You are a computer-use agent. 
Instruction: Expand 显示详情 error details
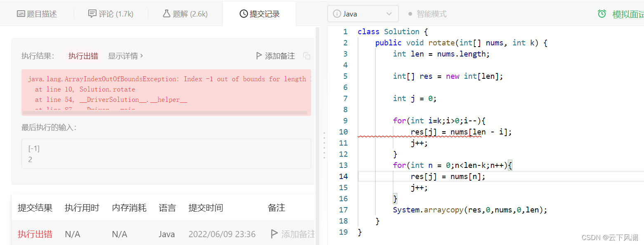click(x=125, y=56)
